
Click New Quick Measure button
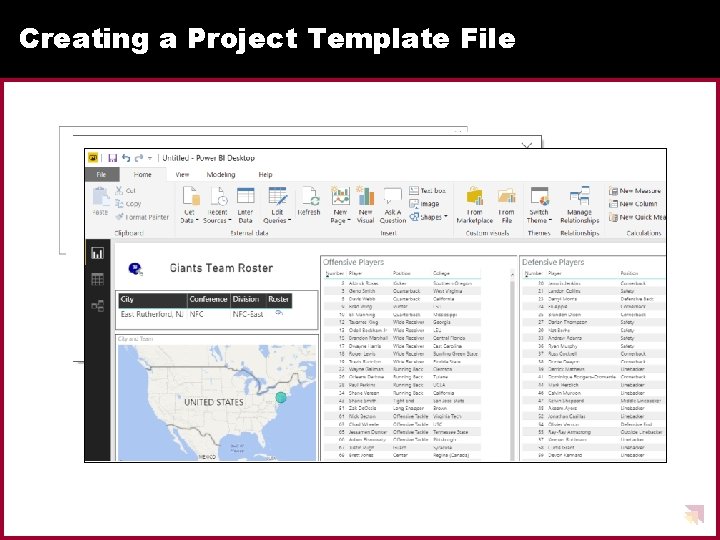pyautogui.click(x=637, y=217)
